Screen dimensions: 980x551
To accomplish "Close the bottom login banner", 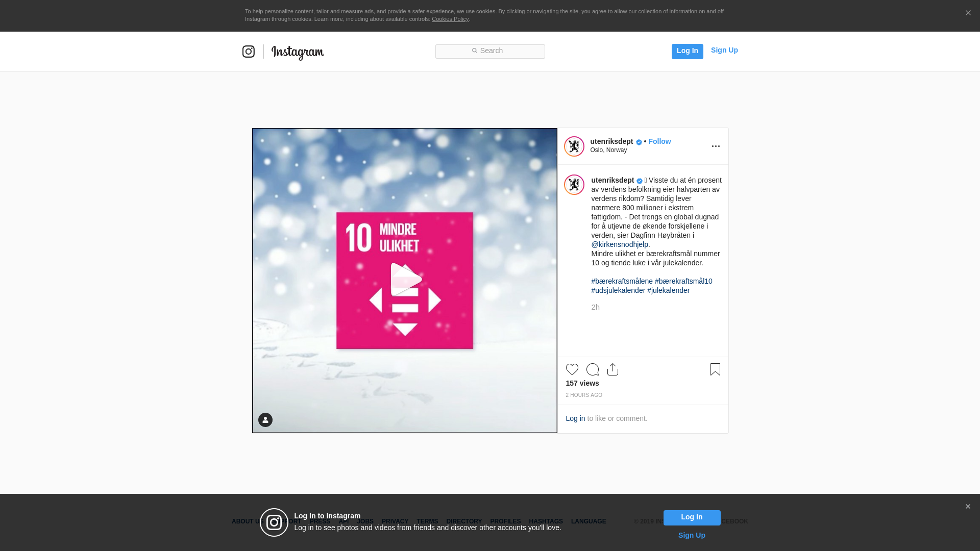I will [x=968, y=507].
